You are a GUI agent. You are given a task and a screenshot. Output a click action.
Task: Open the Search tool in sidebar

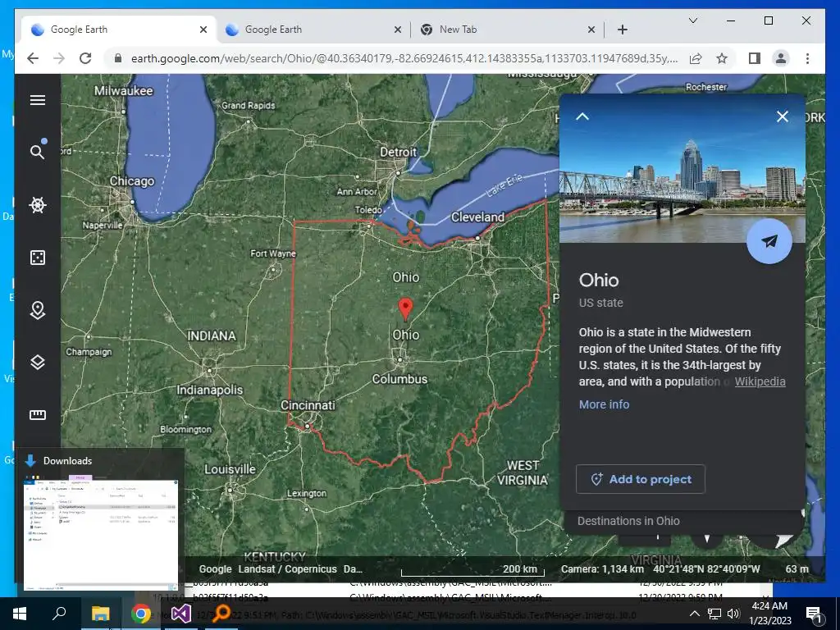pyautogui.click(x=38, y=152)
